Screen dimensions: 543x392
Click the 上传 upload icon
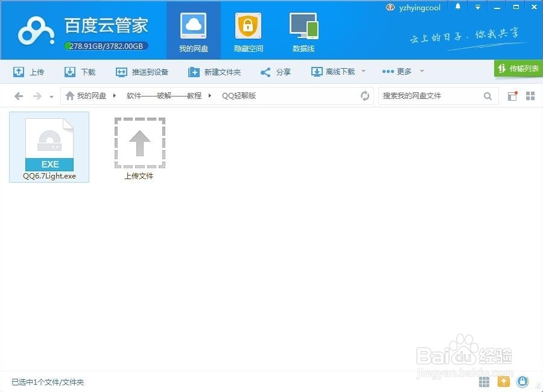point(19,72)
